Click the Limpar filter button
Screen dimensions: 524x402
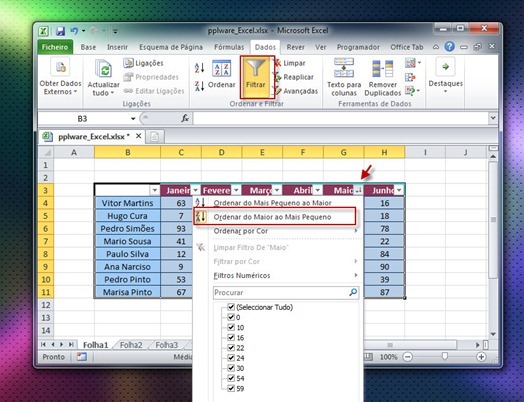(x=290, y=63)
